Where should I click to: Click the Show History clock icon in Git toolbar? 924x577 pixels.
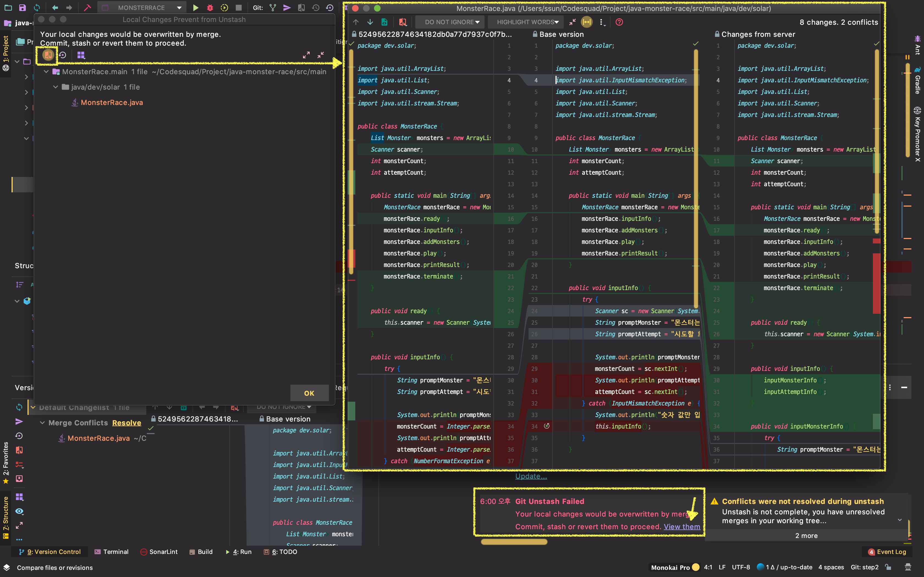click(315, 8)
